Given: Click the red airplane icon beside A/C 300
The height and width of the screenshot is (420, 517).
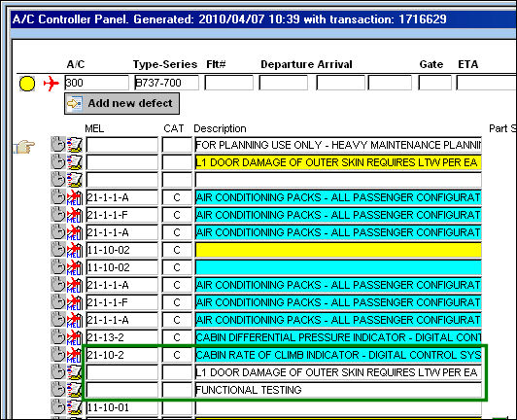Looking at the screenshot, I should [x=52, y=84].
